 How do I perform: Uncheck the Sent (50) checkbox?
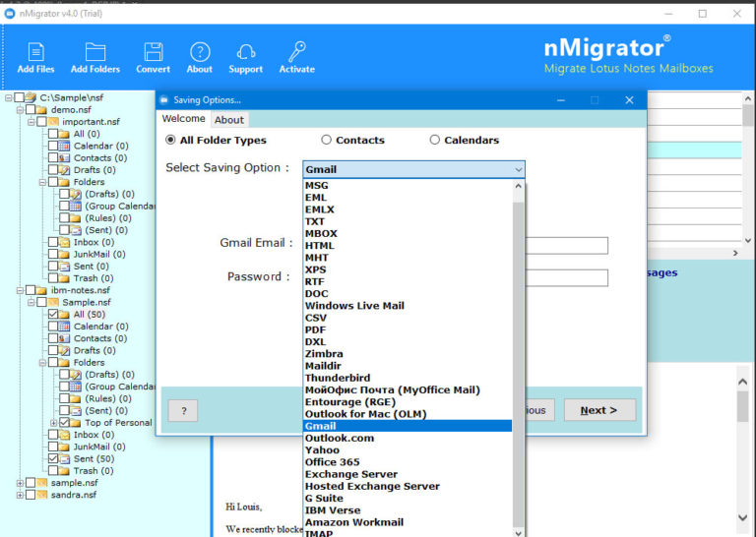coord(53,459)
